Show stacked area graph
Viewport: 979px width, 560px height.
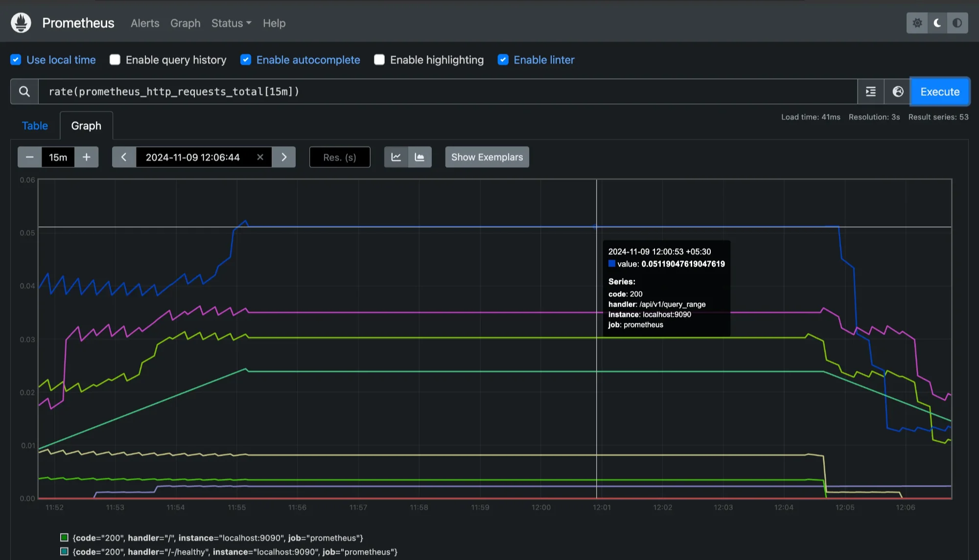tap(420, 157)
